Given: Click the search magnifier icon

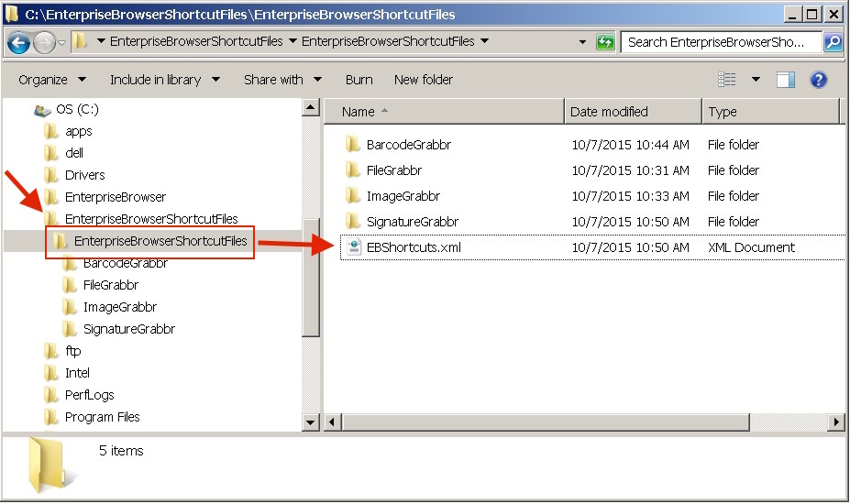Looking at the screenshot, I should click(x=833, y=42).
